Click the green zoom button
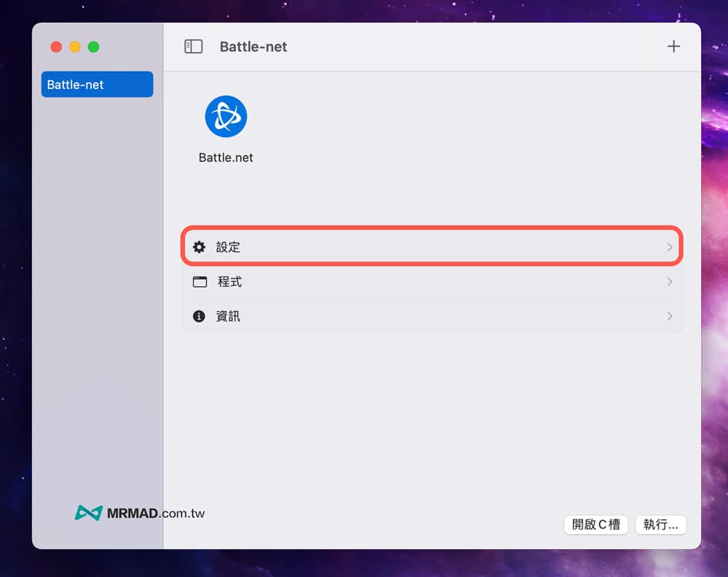 [x=93, y=47]
